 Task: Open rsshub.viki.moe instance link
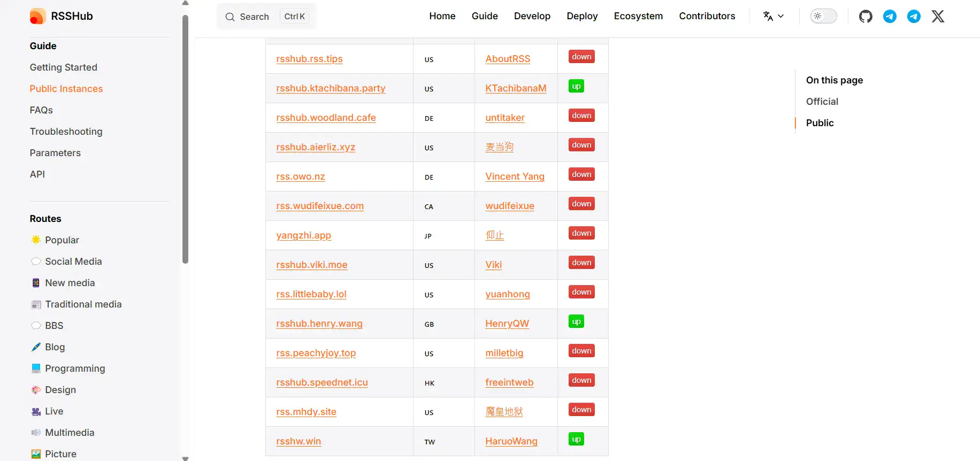(x=312, y=265)
